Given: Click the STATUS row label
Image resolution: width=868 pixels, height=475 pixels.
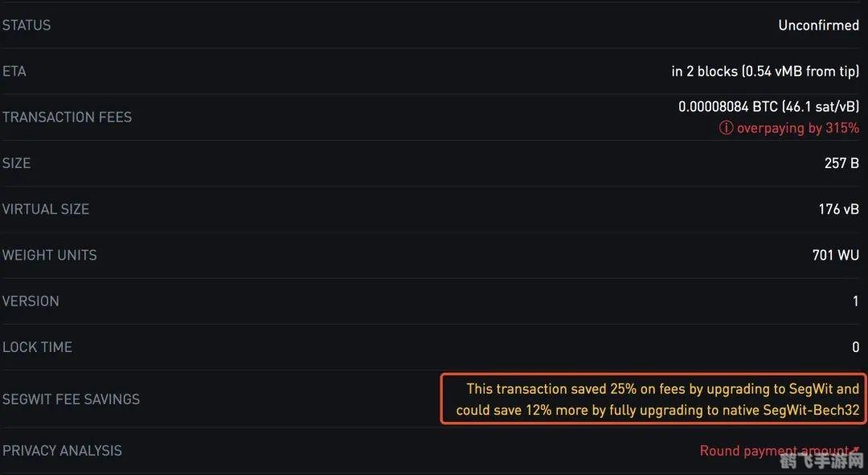Looking at the screenshot, I should 27,26.
